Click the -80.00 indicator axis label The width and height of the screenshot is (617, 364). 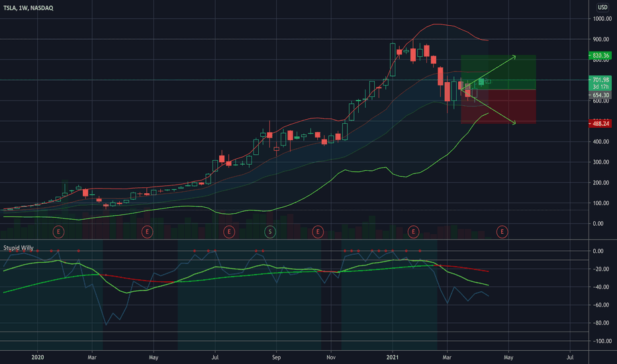[x=600, y=323]
